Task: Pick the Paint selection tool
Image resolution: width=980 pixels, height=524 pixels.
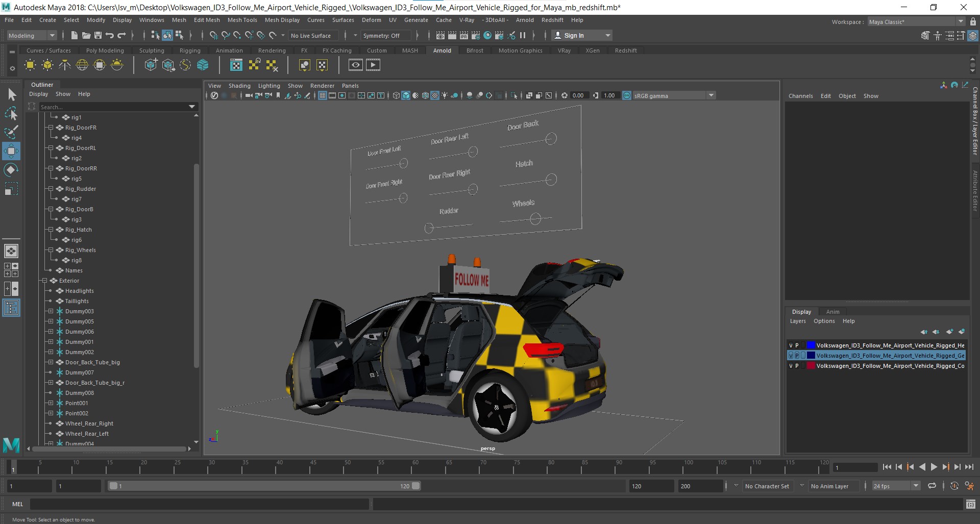Action: coord(11,132)
